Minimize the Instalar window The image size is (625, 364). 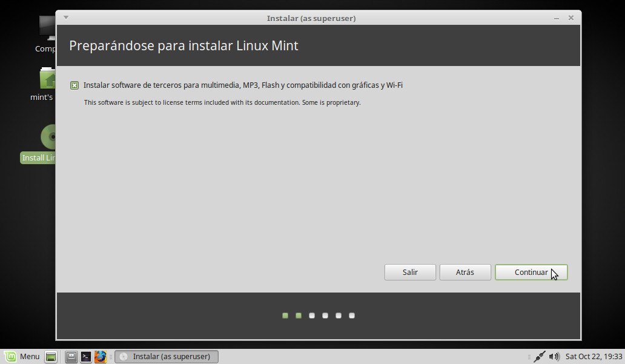pos(556,18)
